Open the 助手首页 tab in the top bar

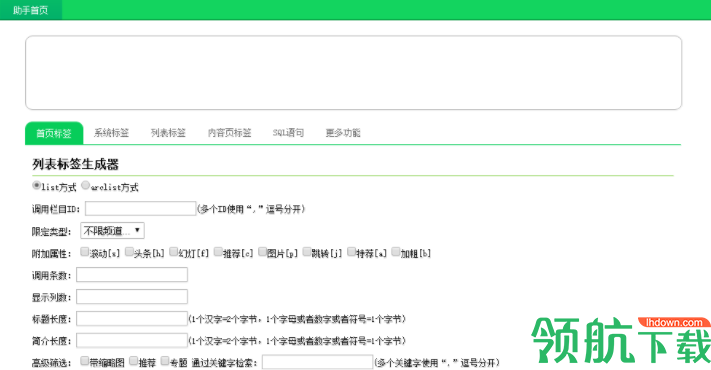coord(30,10)
